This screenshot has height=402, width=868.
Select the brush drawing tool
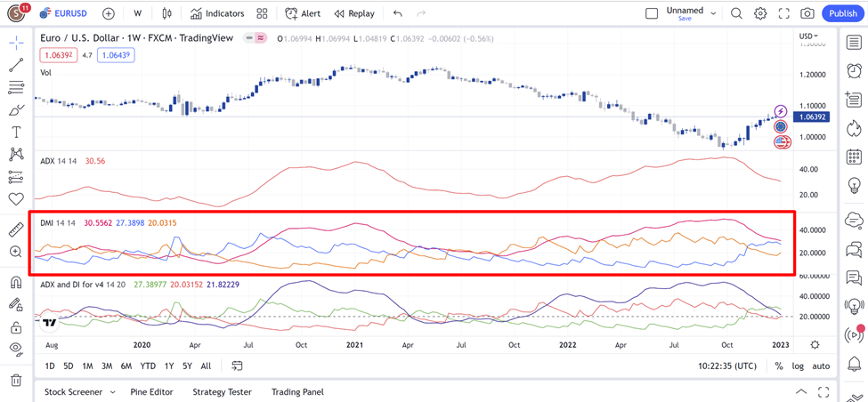[16, 110]
